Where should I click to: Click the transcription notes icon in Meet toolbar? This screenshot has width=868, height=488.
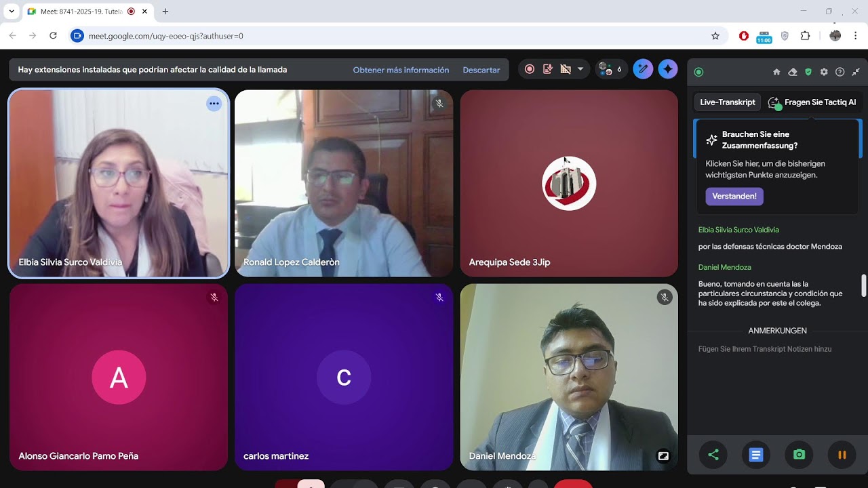coord(548,69)
